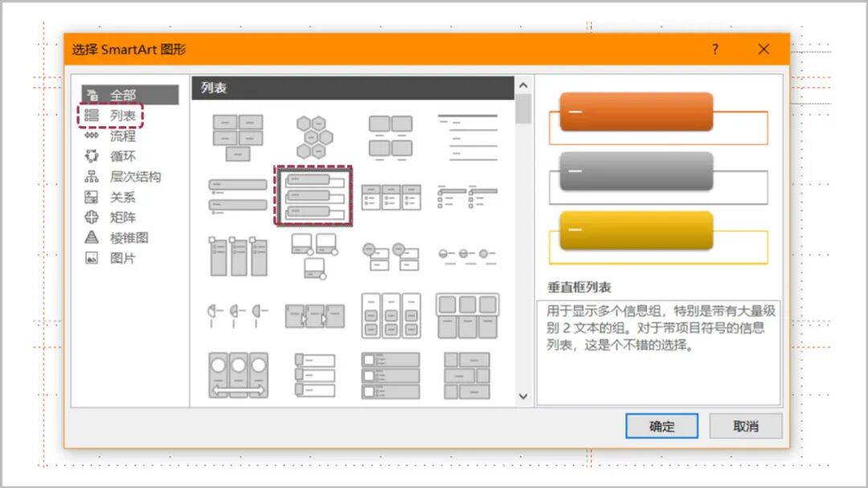Switch to the 层次结构 (Hierarchy) category
This screenshot has height=488, width=868.
(123, 177)
